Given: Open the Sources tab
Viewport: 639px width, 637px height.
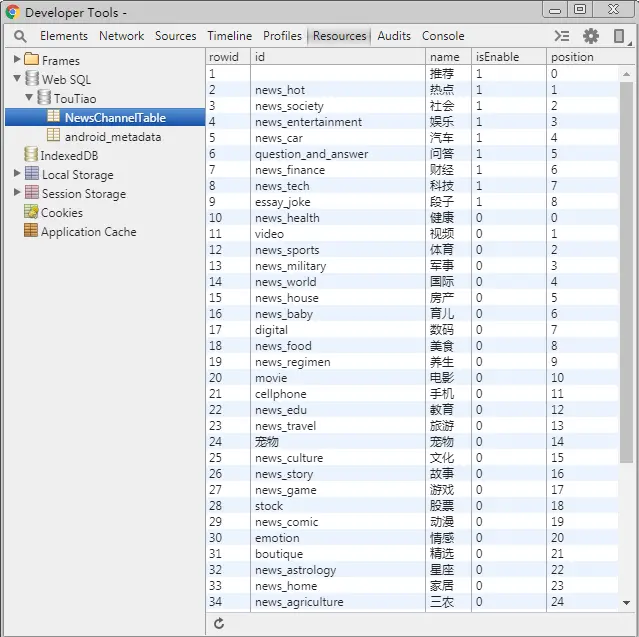Looking at the screenshot, I should (176, 36).
